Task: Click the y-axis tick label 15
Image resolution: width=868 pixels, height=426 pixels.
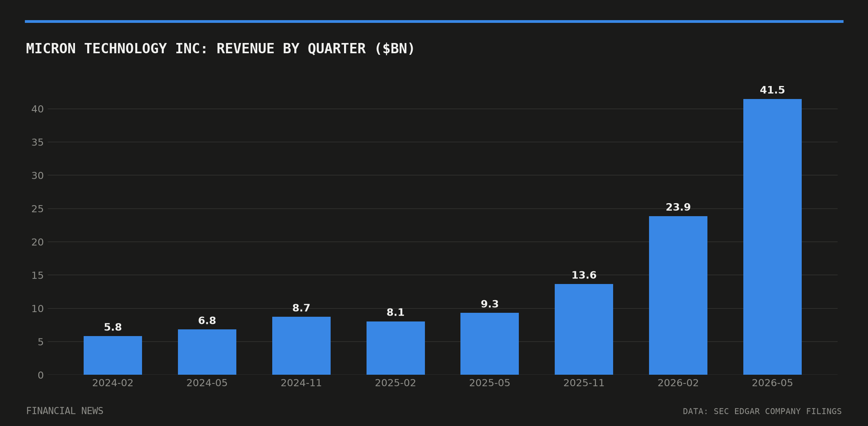Action: pos(37,275)
